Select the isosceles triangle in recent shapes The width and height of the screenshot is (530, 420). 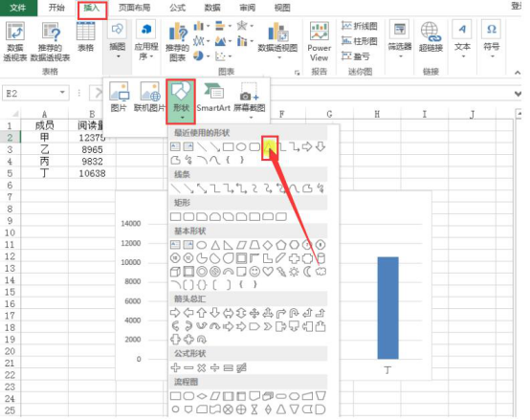click(x=269, y=146)
